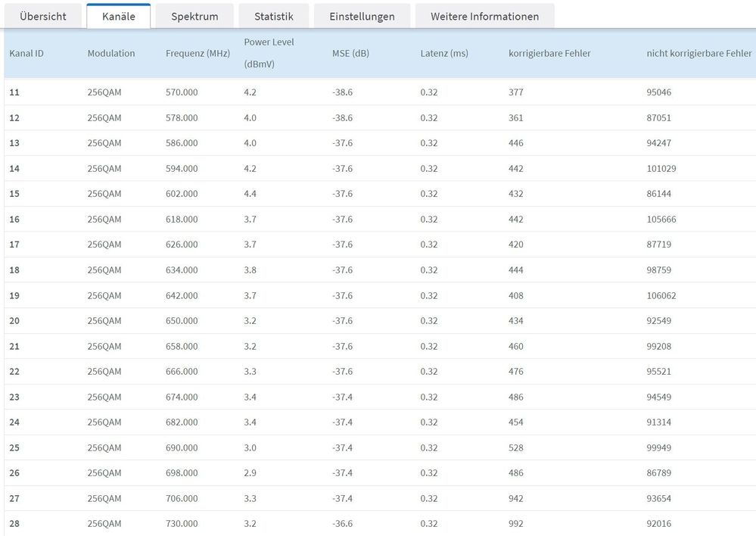The width and height of the screenshot is (756, 536).
Task: Click the active Kanäle tab
Action: (x=119, y=17)
